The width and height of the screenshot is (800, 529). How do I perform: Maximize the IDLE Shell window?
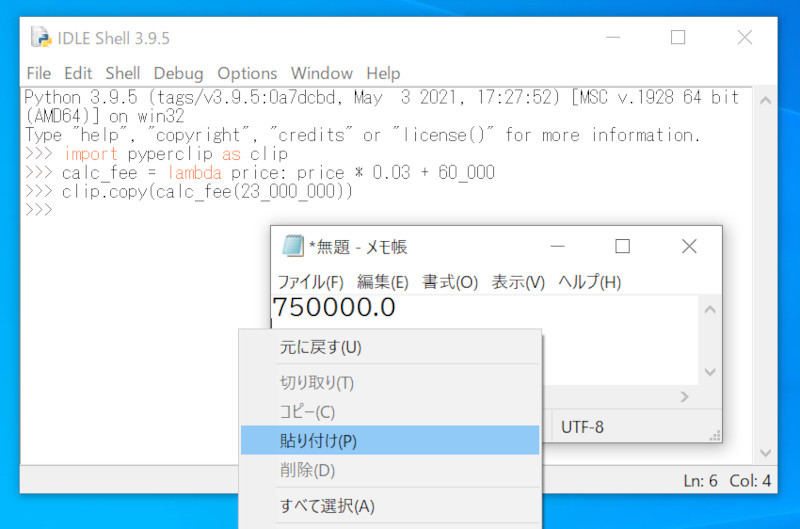pyautogui.click(x=678, y=37)
